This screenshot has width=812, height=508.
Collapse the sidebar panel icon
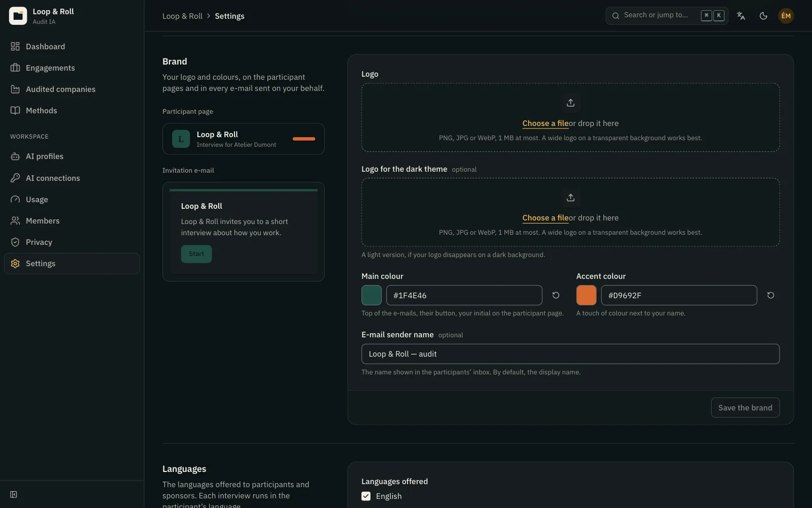(x=14, y=495)
